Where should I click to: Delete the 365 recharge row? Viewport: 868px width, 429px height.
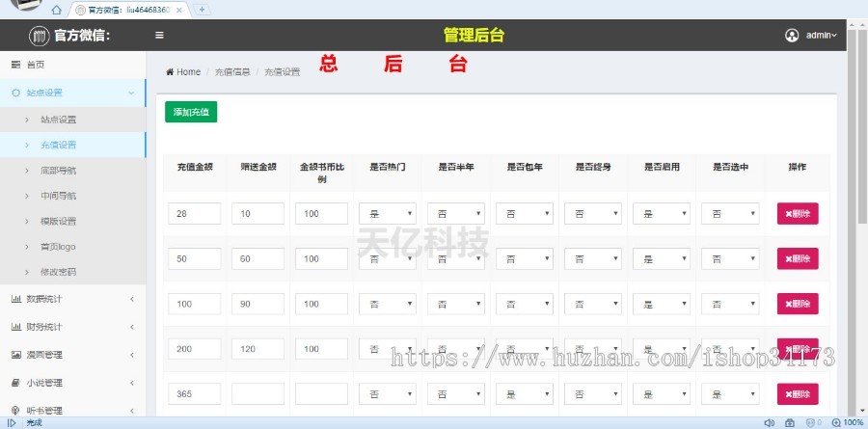click(x=798, y=394)
